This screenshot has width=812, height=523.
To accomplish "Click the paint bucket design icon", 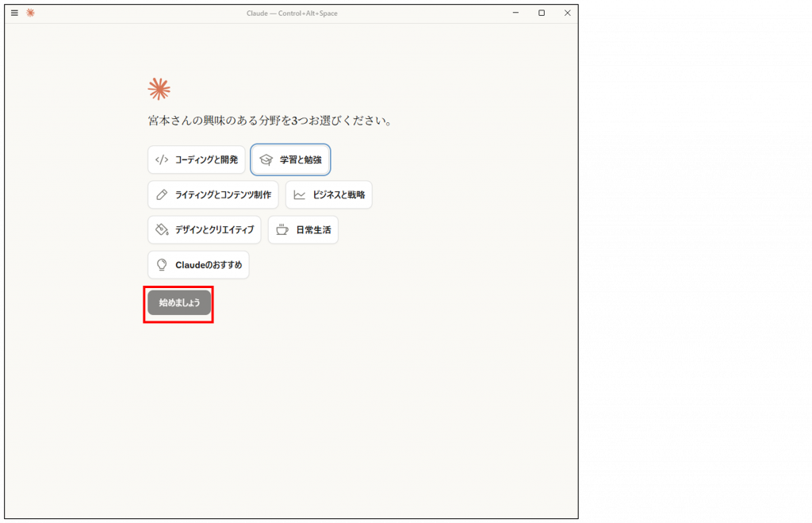I will pyautogui.click(x=162, y=229).
